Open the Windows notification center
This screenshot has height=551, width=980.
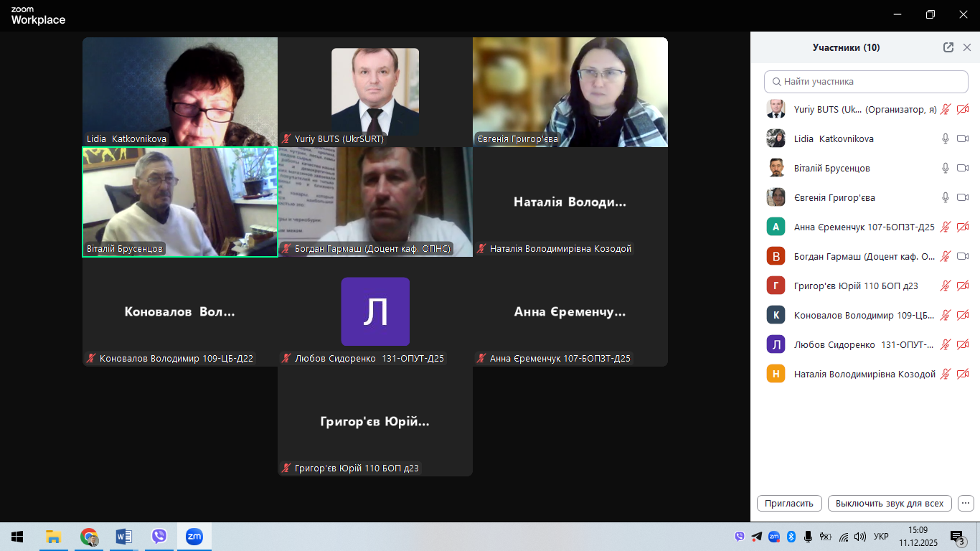(957, 537)
